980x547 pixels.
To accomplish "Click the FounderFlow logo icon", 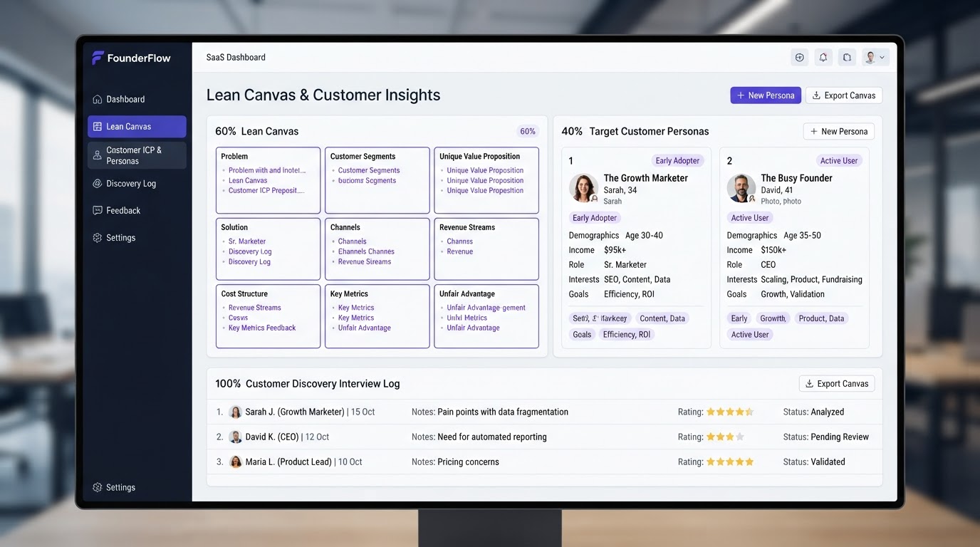I will coord(98,58).
